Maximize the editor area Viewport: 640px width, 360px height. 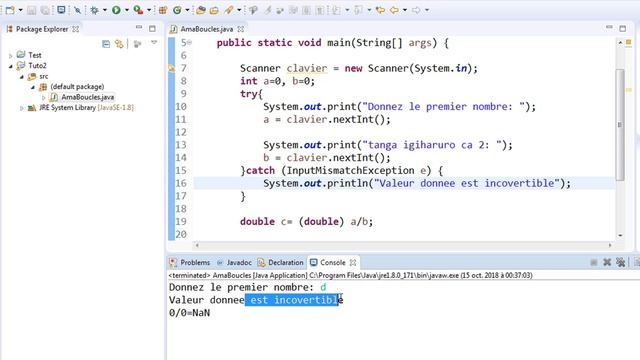pyautogui.click(x=622, y=29)
